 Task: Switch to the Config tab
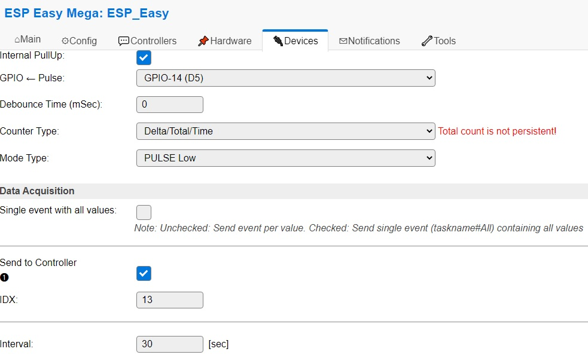(79, 41)
